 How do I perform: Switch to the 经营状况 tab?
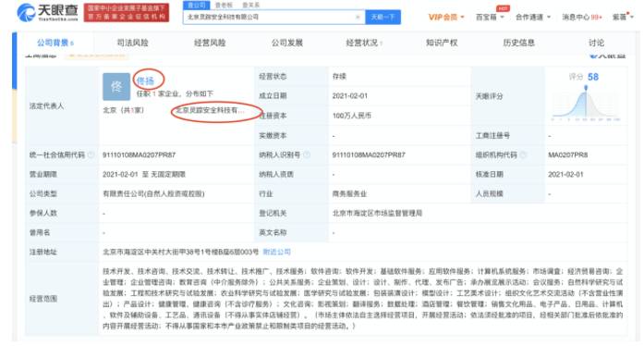click(364, 43)
